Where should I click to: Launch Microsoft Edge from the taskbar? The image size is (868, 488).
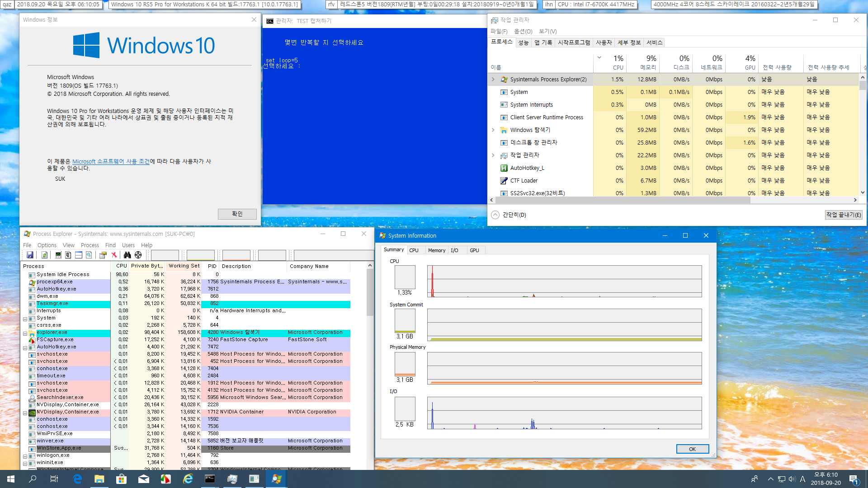[77, 479]
